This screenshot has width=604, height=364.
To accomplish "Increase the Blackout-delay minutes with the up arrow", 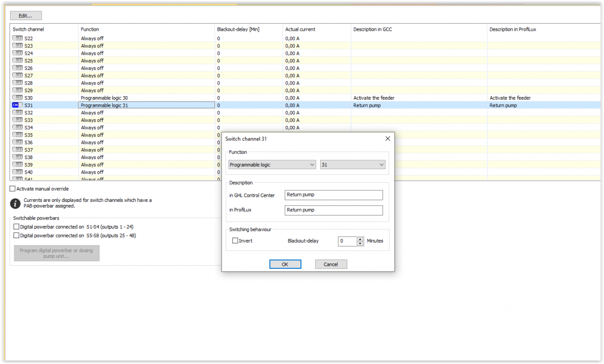I will [360, 239].
